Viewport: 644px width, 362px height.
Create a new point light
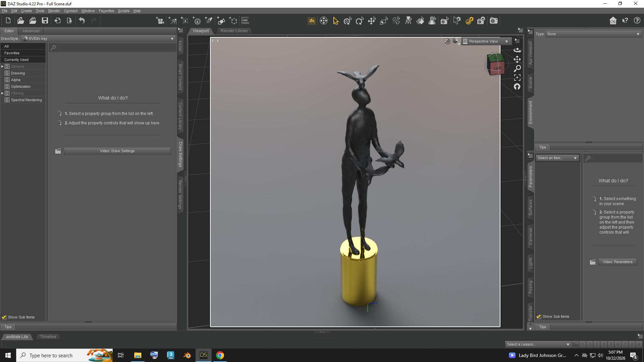coord(184,21)
